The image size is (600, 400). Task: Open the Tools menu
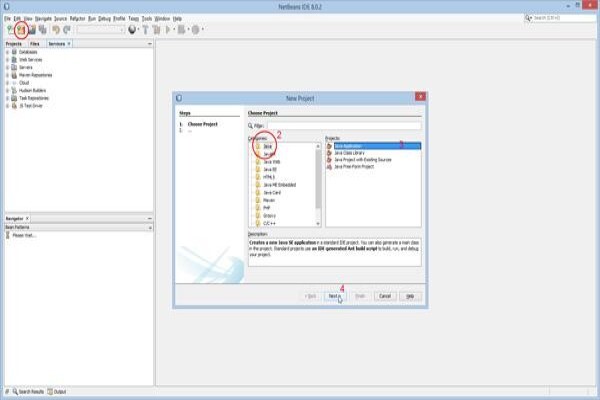147,18
